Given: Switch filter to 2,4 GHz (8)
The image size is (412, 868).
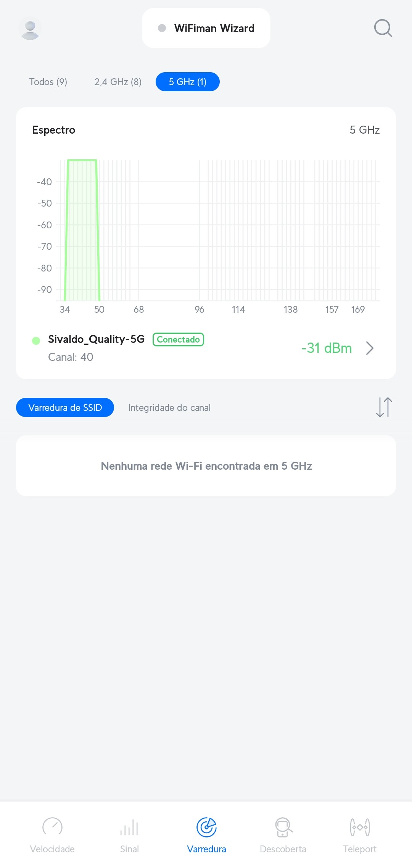Looking at the screenshot, I should 118,82.
